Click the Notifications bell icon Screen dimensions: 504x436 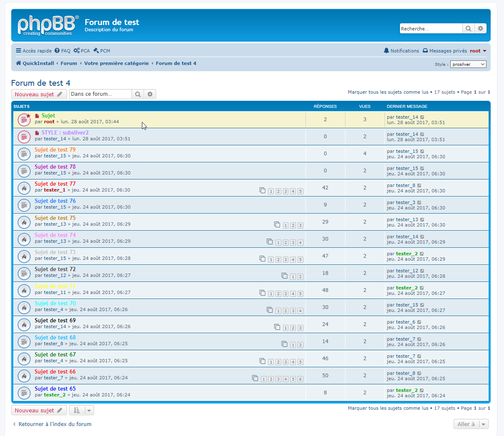point(387,51)
